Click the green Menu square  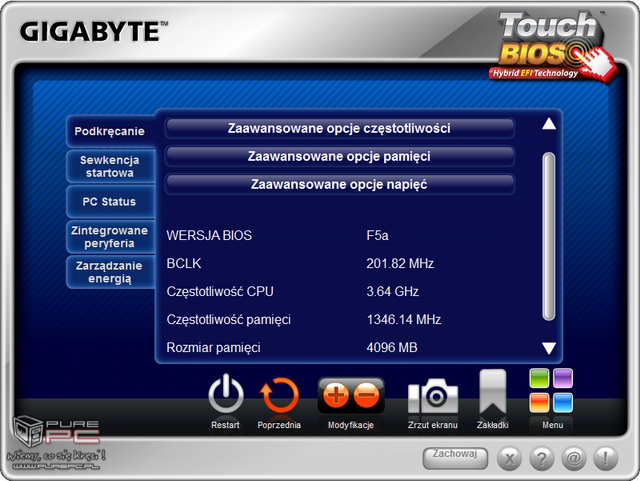pos(539,378)
